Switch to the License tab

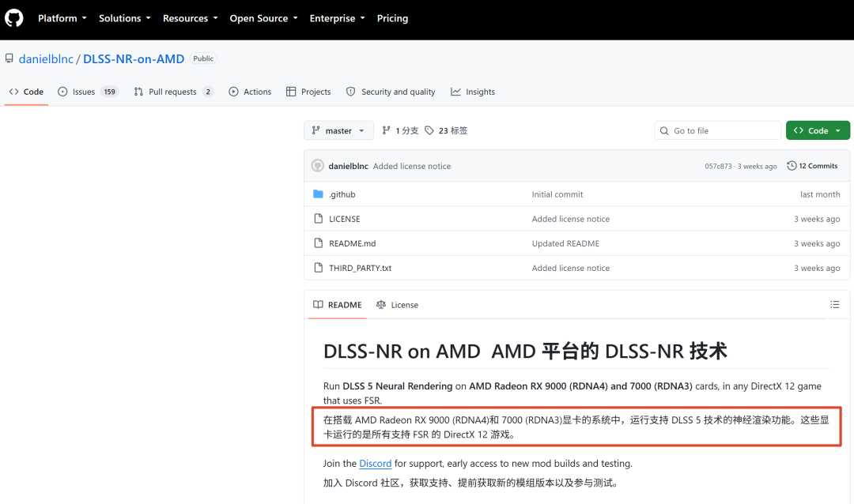tap(397, 305)
